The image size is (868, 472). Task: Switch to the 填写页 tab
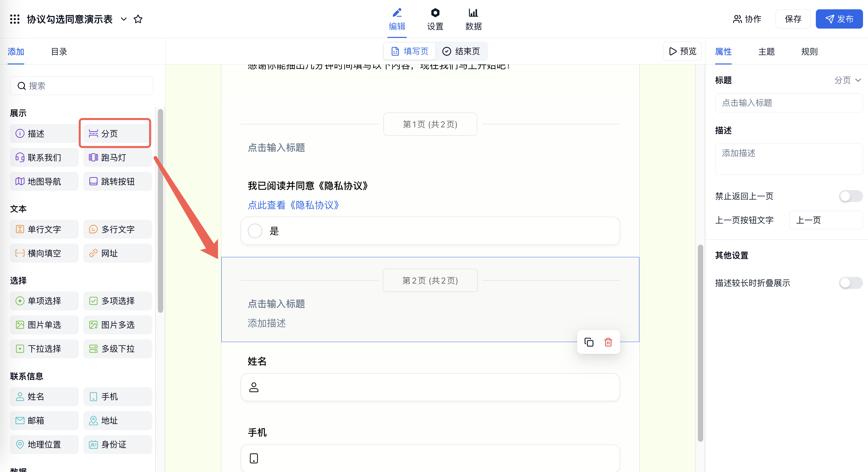click(x=409, y=51)
